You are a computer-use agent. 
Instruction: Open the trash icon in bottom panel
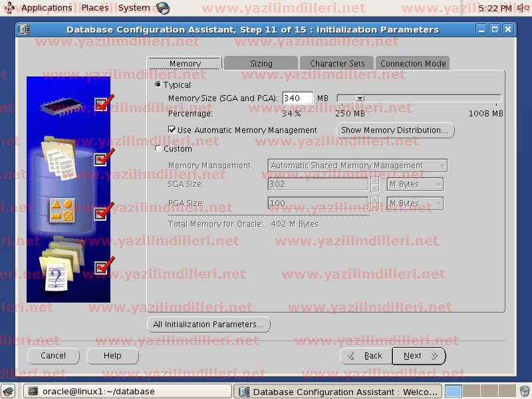(525, 391)
